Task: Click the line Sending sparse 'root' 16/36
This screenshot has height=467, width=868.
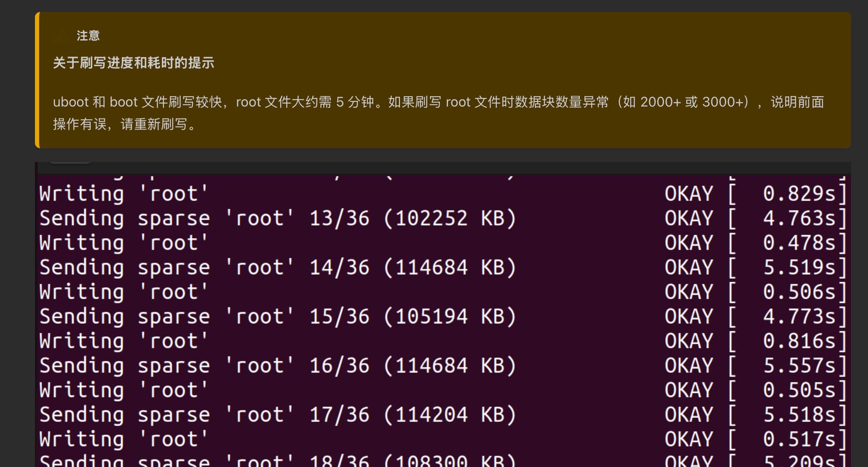Action: tap(277, 366)
